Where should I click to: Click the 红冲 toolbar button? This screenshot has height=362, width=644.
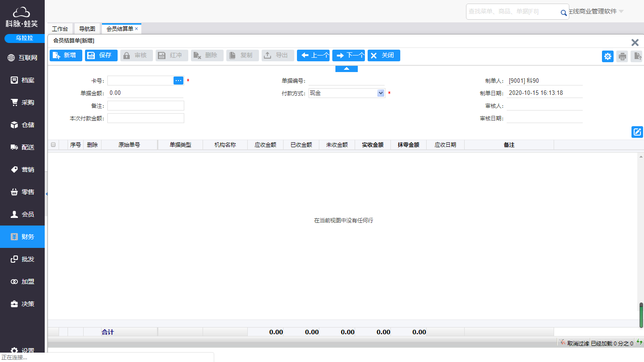[172, 55]
